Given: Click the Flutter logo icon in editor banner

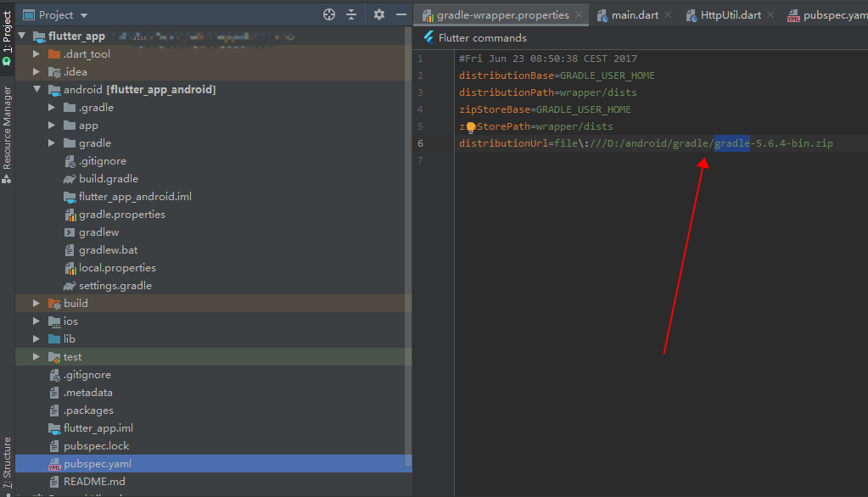Looking at the screenshot, I should (x=428, y=37).
